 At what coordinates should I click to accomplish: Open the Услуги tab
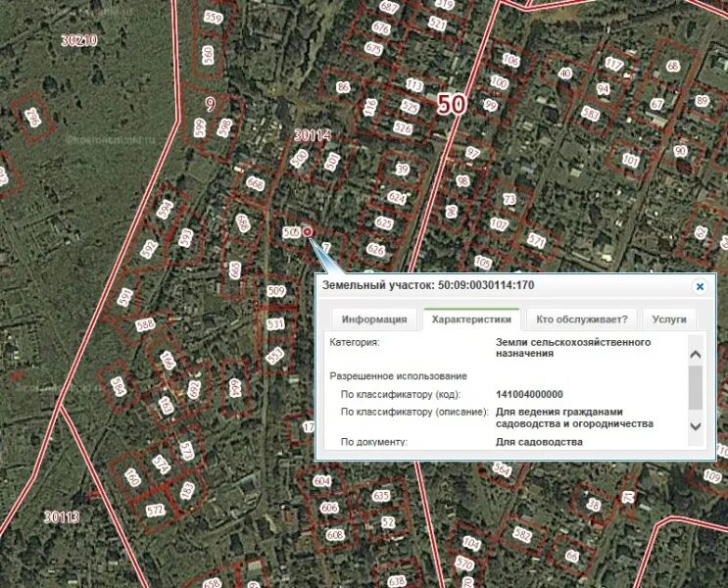click(x=668, y=319)
